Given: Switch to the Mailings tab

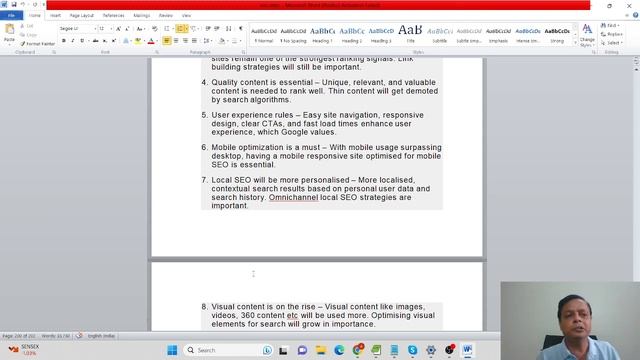Looking at the screenshot, I should (142, 15).
